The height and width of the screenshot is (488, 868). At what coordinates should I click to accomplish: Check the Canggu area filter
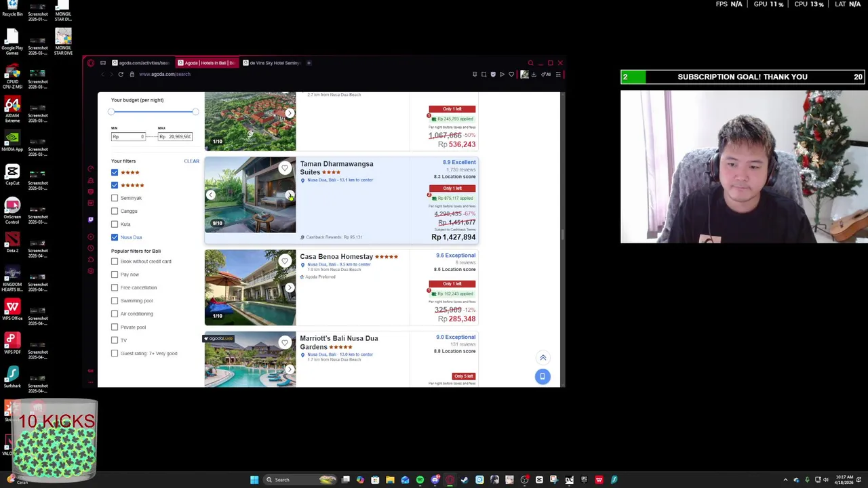point(115,211)
